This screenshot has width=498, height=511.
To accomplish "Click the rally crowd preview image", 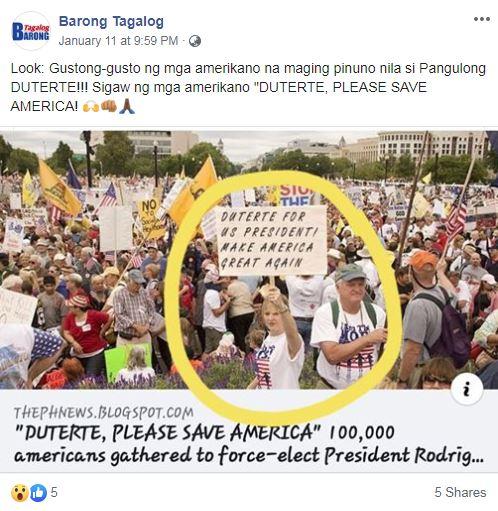I will tap(249, 260).
